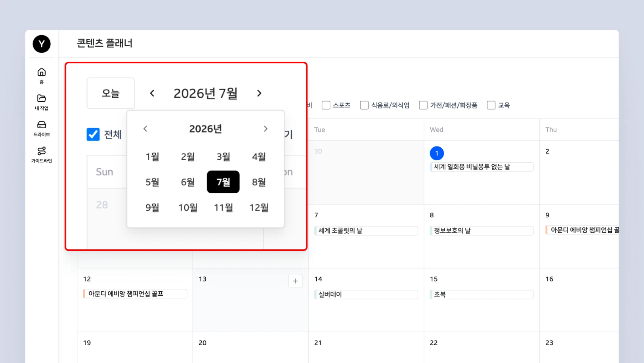
Task: Select date 22 in calendar
Action: [434, 343]
